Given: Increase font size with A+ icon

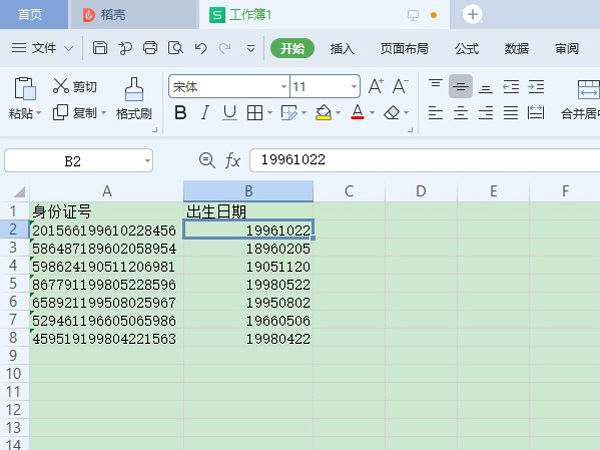Looking at the screenshot, I should tap(376, 87).
